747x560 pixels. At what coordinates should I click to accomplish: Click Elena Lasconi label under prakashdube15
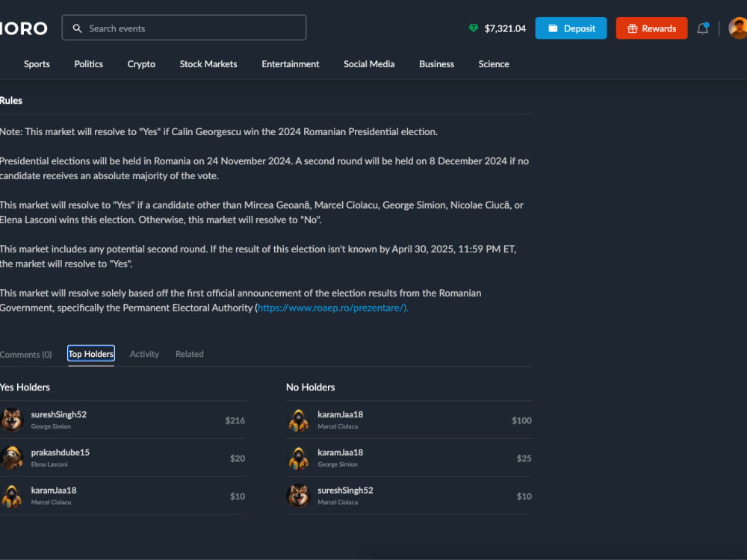(x=49, y=464)
